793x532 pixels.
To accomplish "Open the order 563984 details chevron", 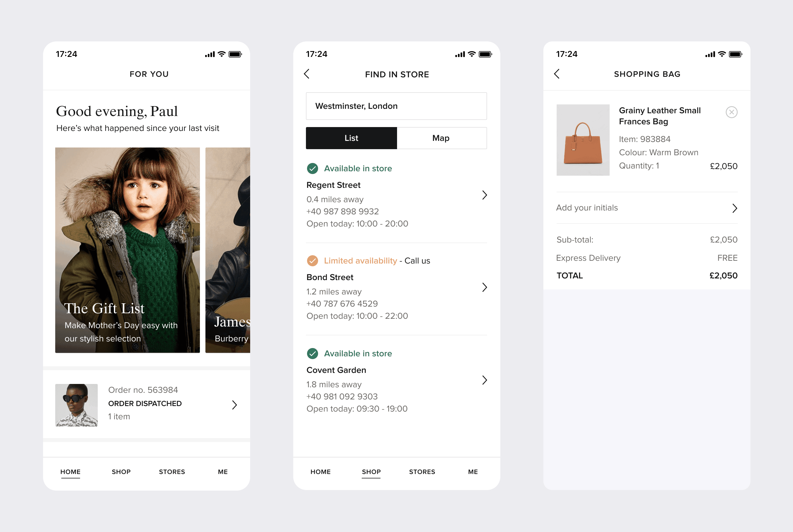I will pos(234,405).
